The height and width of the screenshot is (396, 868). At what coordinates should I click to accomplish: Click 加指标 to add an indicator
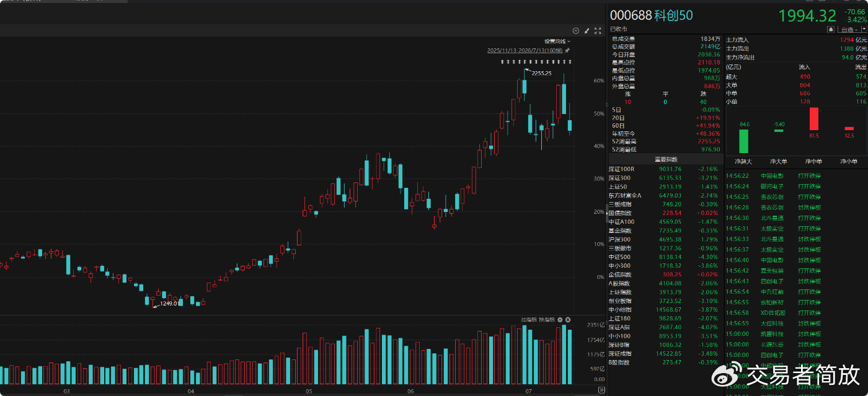tap(529, 320)
